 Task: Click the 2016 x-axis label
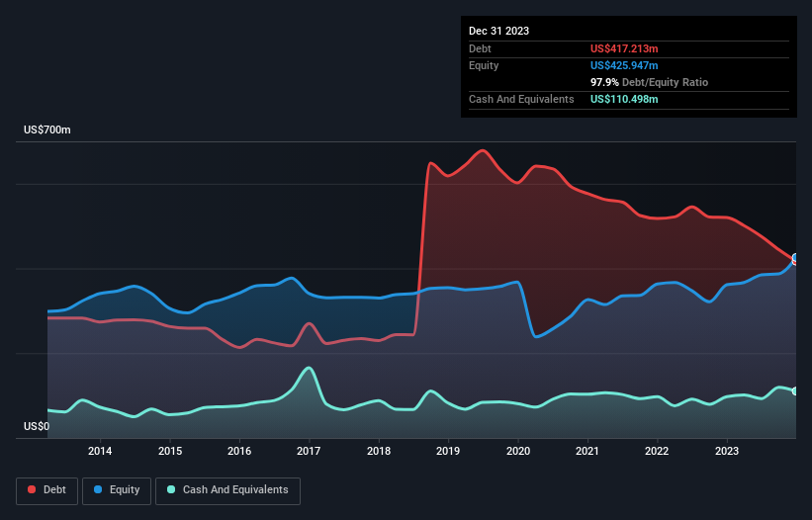pyautogui.click(x=239, y=451)
